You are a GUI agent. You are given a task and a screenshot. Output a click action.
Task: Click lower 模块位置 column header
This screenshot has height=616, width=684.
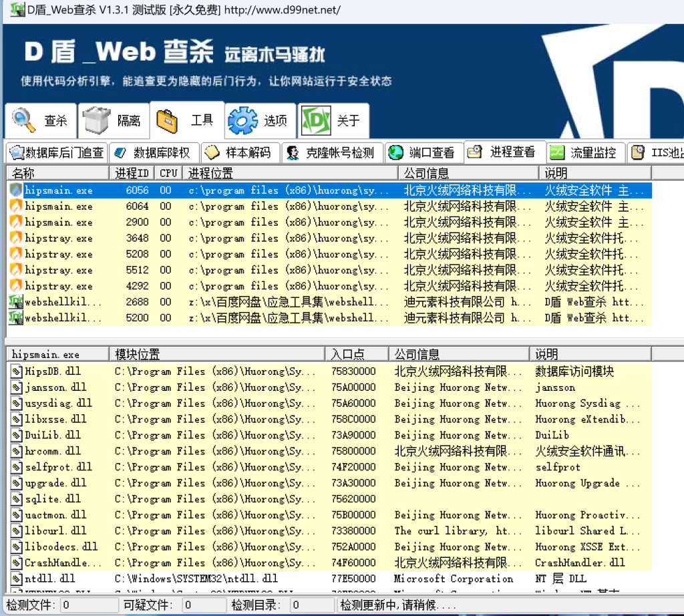(x=217, y=354)
